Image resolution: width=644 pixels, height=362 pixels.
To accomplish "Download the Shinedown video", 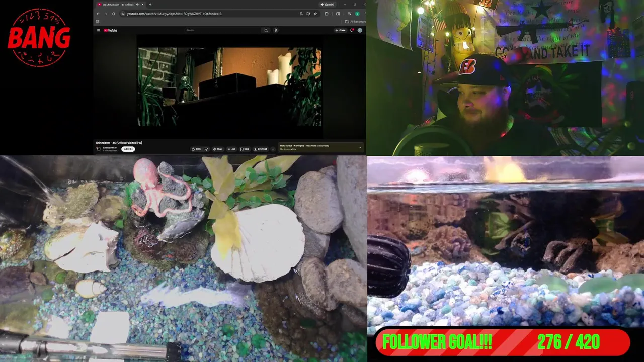I will pos(261,149).
